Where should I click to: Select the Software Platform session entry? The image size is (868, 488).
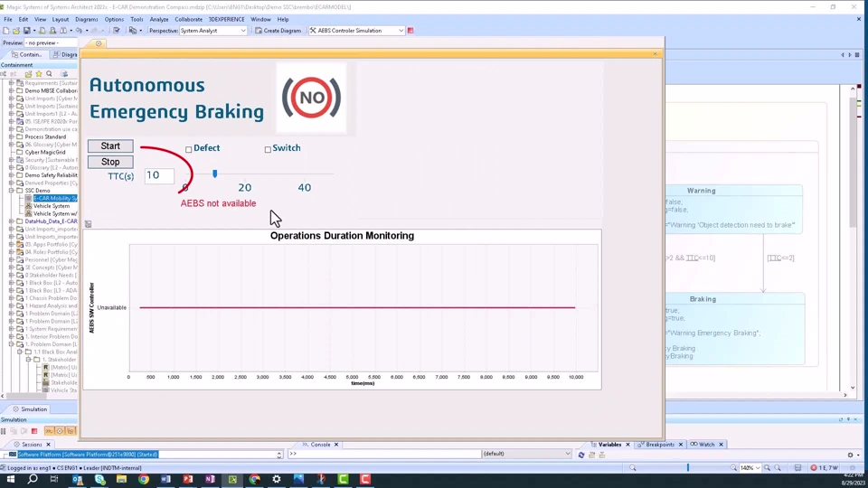pos(88,455)
